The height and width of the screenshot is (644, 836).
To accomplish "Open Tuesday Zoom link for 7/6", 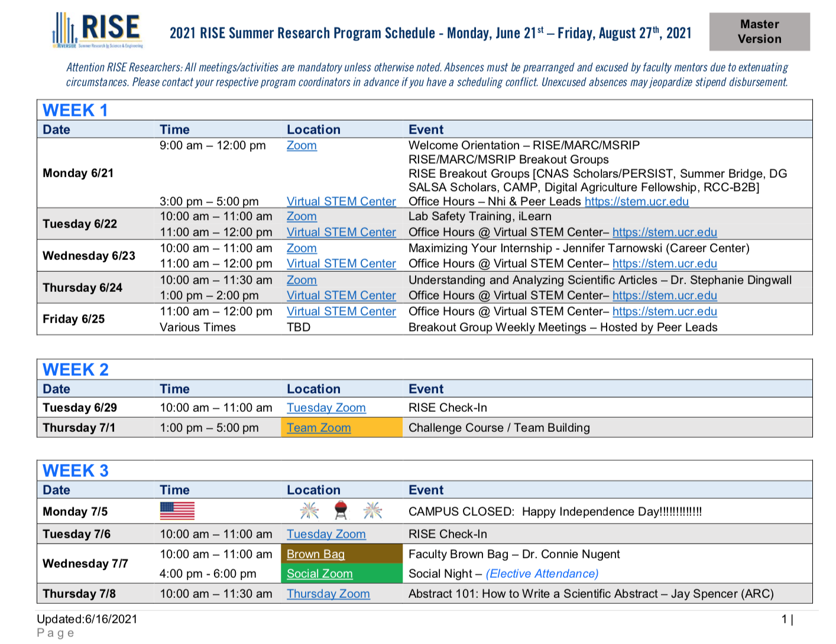I will [x=326, y=534].
